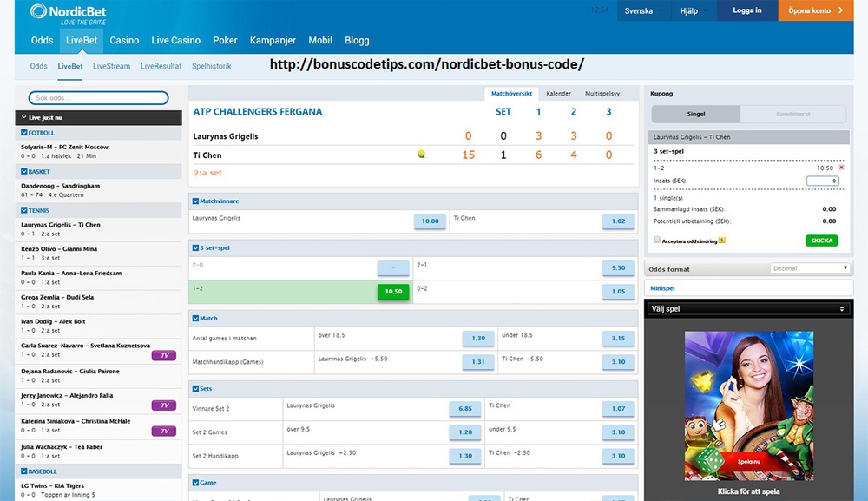868x501 pixels.
Task: Click Ti Chen 1.02 winner odds
Action: coord(618,221)
